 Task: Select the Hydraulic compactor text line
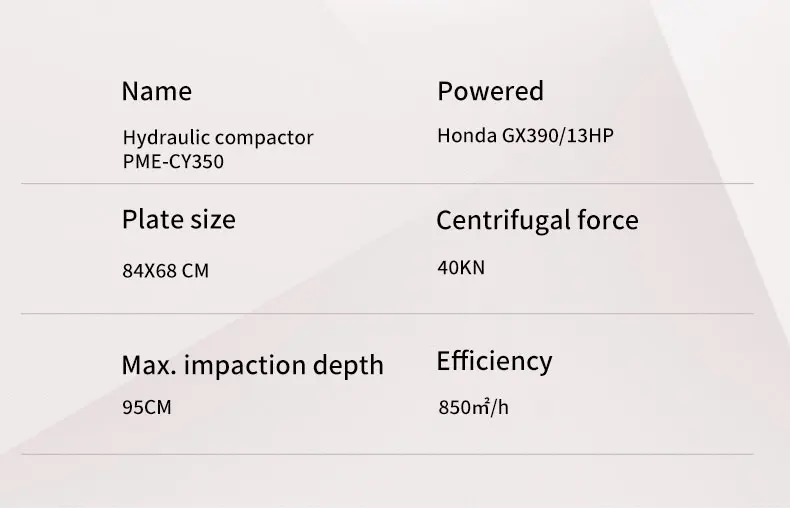(218, 138)
